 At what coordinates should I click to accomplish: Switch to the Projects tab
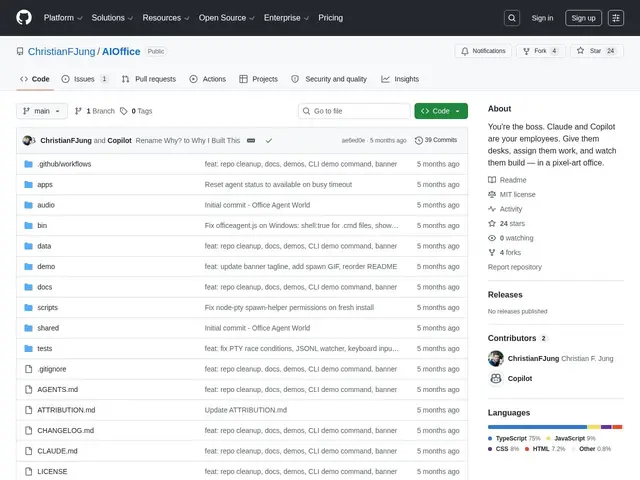coord(258,79)
